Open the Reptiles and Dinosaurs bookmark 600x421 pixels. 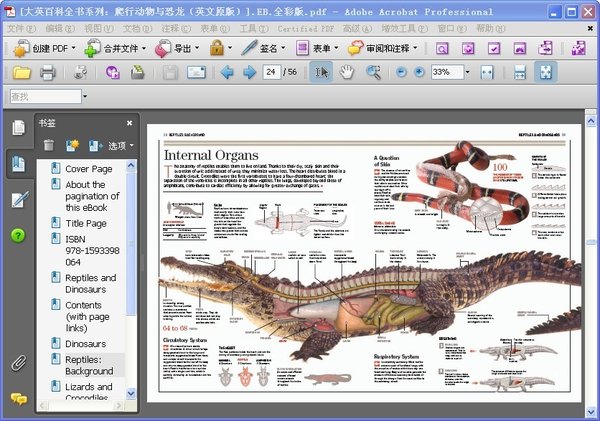pyautogui.click(x=91, y=284)
